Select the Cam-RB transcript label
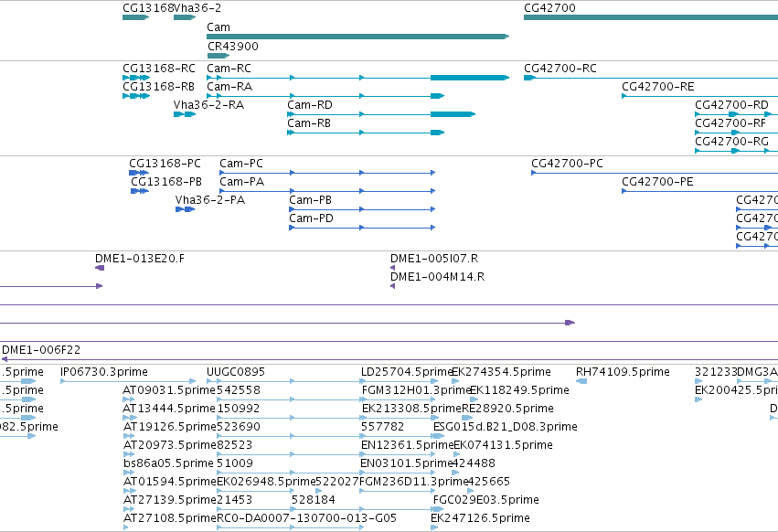This screenshot has height=532, width=778. tap(309, 123)
